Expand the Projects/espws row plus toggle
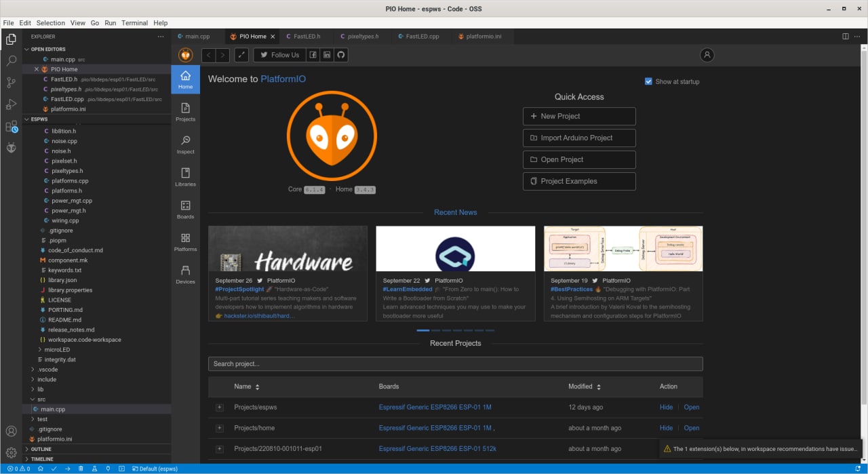 [219, 408]
